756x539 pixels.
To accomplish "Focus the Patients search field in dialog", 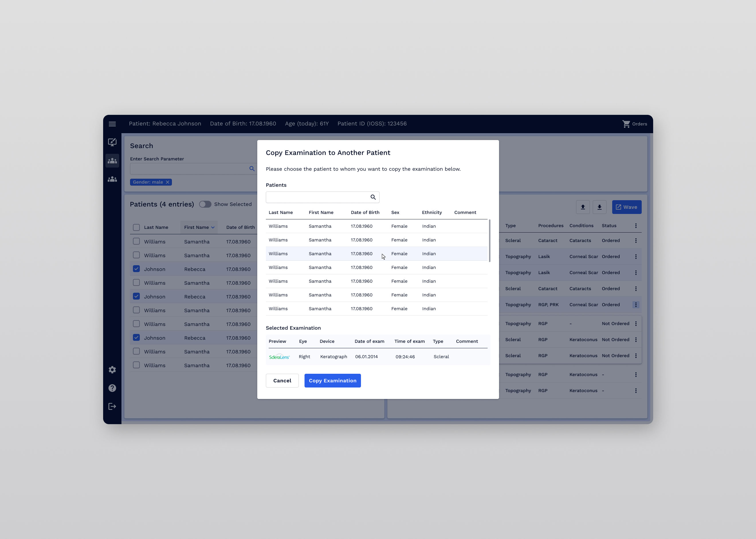I will [x=322, y=197].
